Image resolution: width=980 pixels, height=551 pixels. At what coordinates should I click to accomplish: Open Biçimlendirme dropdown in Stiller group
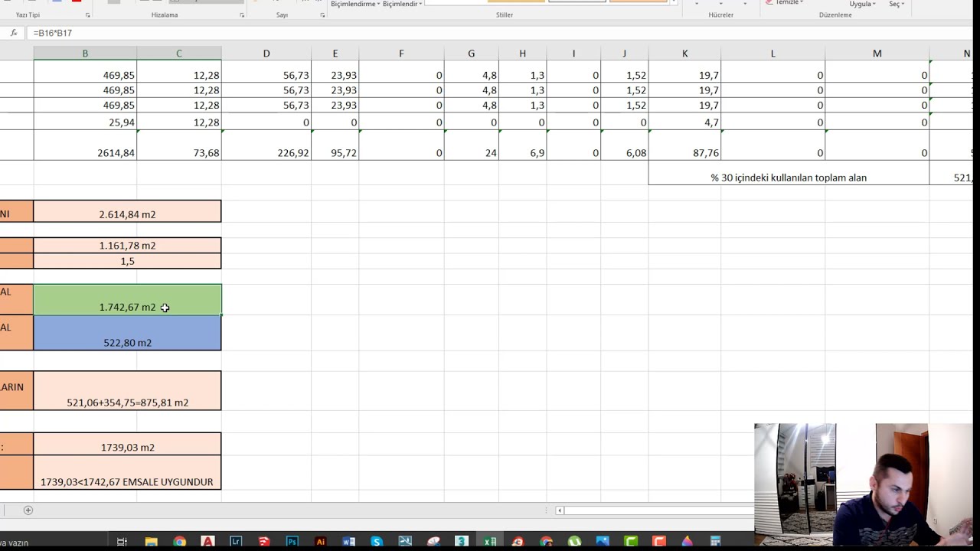(x=355, y=4)
